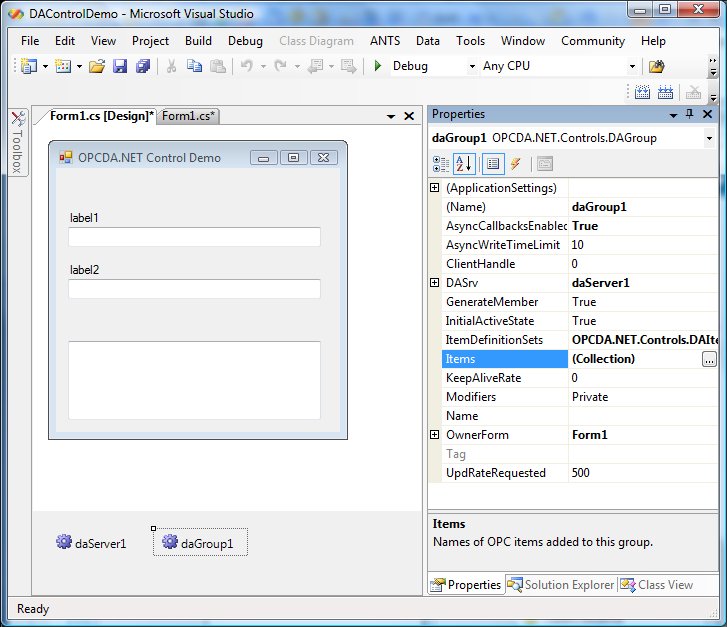Switch to the Form1.cs* code tab
Image resolution: width=727 pixels, height=627 pixels.
click(x=188, y=116)
